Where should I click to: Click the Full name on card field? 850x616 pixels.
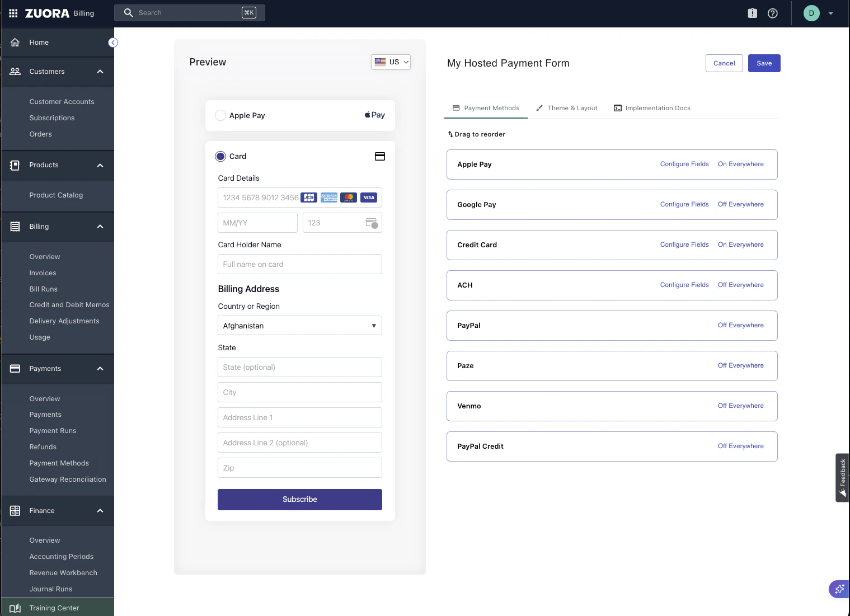tap(300, 264)
